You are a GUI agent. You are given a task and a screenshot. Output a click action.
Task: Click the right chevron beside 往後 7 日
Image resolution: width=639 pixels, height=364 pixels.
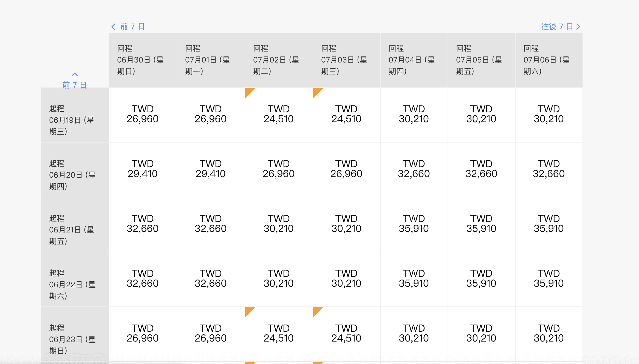(578, 27)
